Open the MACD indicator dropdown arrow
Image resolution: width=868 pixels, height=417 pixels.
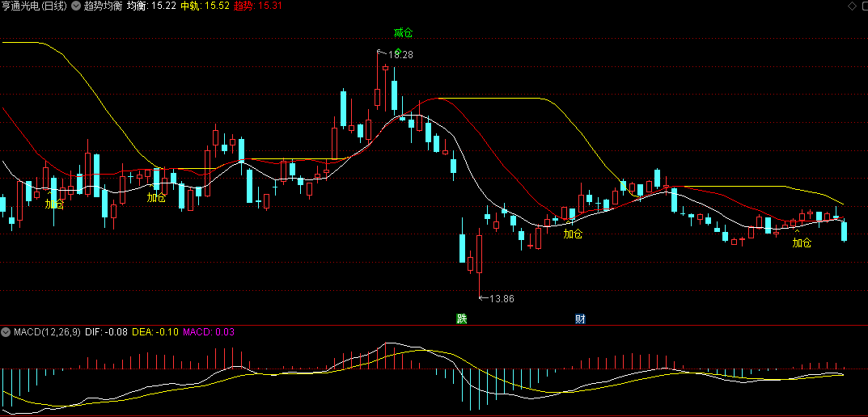pyautogui.click(x=6, y=332)
